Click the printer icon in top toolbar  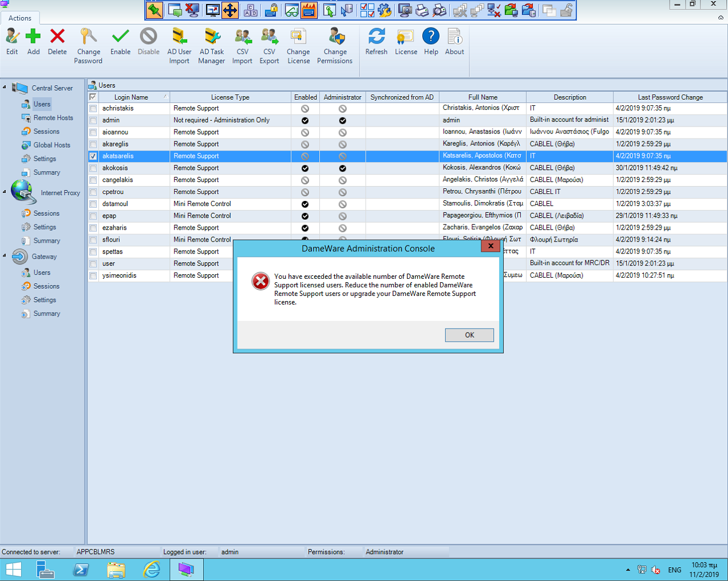[x=422, y=10]
